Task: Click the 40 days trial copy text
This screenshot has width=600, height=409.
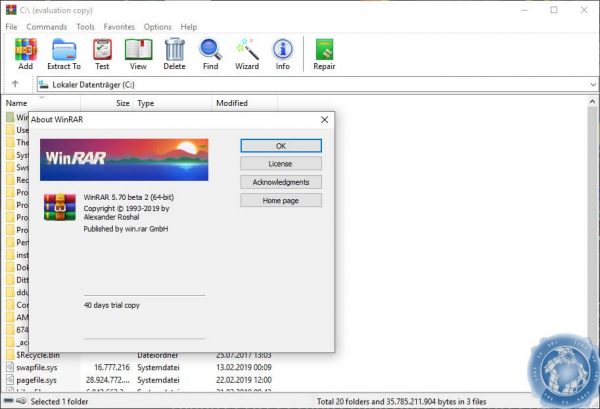Action: tap(112, 305)
